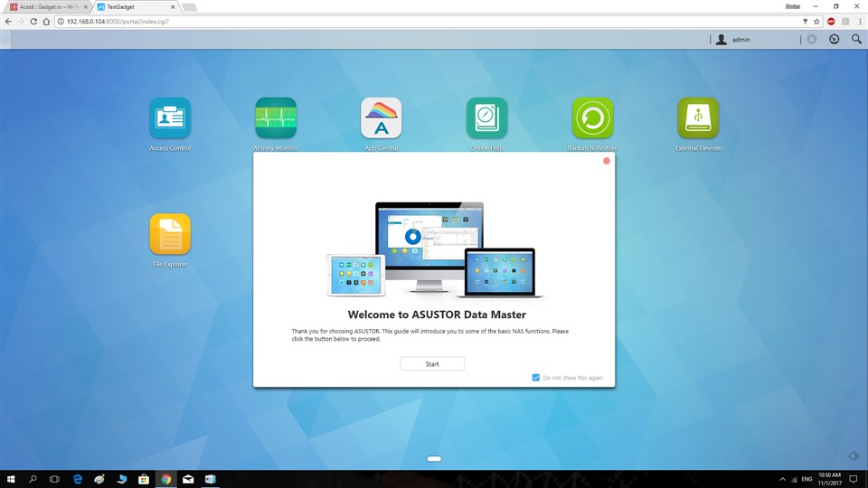868x488 pixels.
Task: Open the system dashboard gauge icon
Action: 834,40
